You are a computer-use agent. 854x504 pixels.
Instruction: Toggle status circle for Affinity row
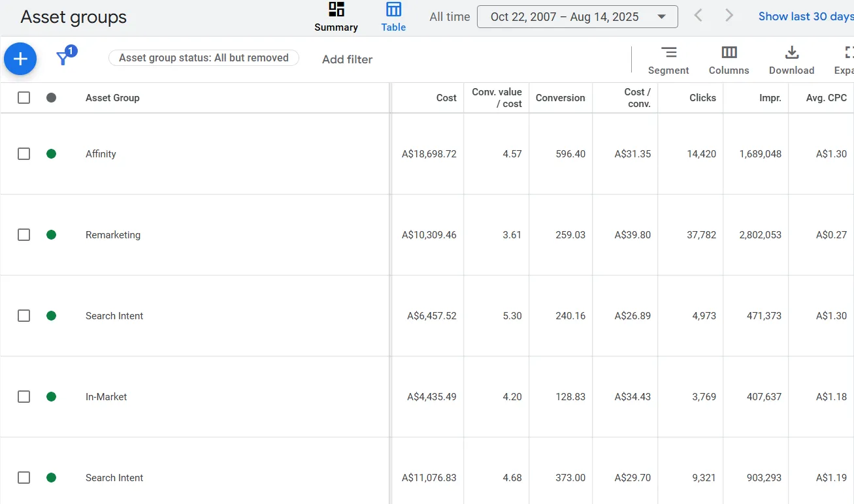(x=51, y=154)
